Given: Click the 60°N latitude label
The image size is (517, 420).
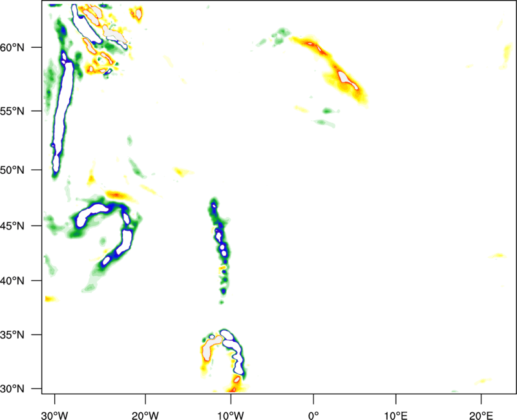Looking at the screenshot, I should (x=12, y=47).
